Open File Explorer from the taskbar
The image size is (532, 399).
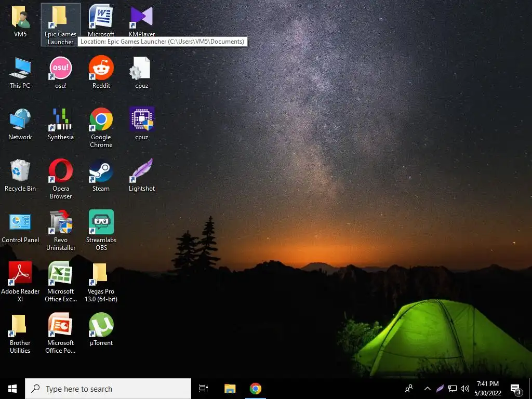click(230, 389)
